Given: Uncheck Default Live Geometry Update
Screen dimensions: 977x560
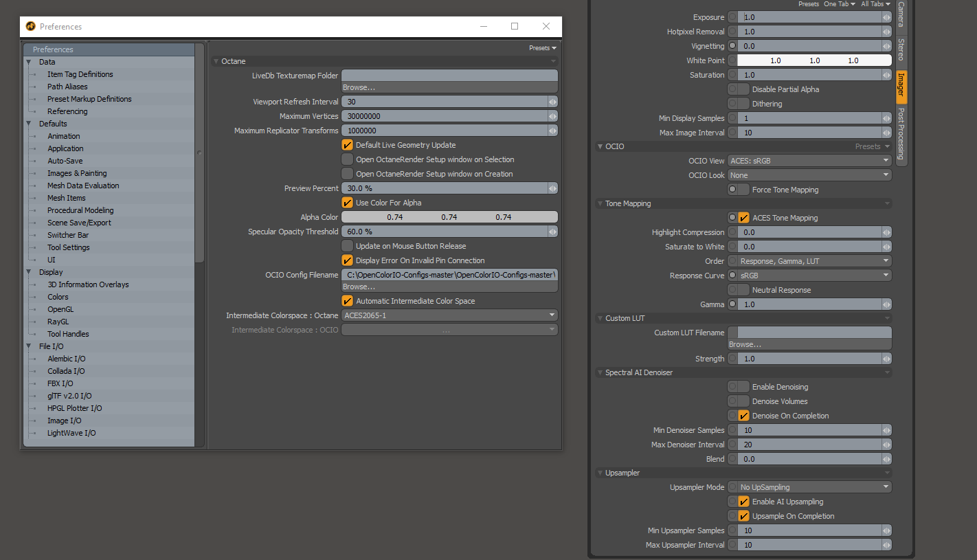Looking at the screenshot, I should (347, 145).
